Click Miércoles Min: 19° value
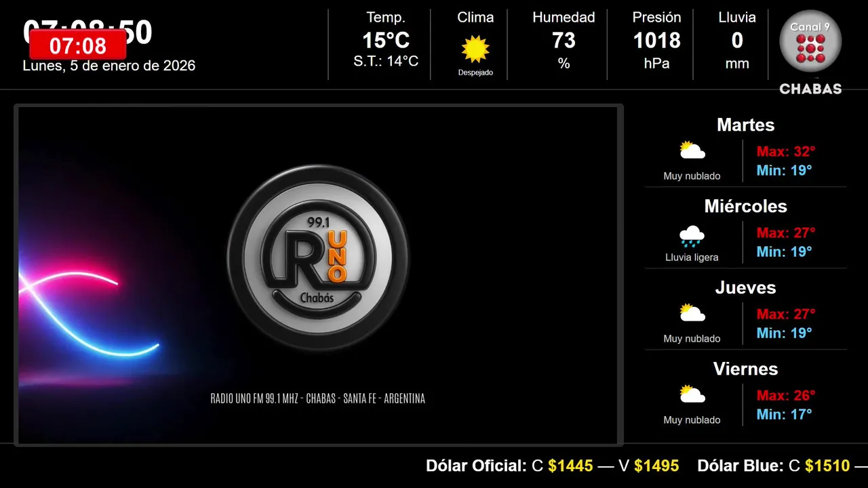 pyautogui.click(x=785, y=251)
